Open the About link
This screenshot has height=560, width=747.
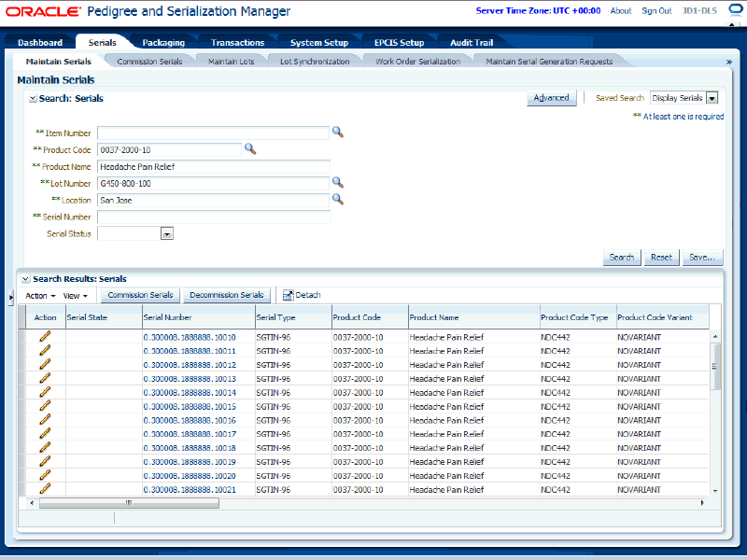[x=621, y=10]
